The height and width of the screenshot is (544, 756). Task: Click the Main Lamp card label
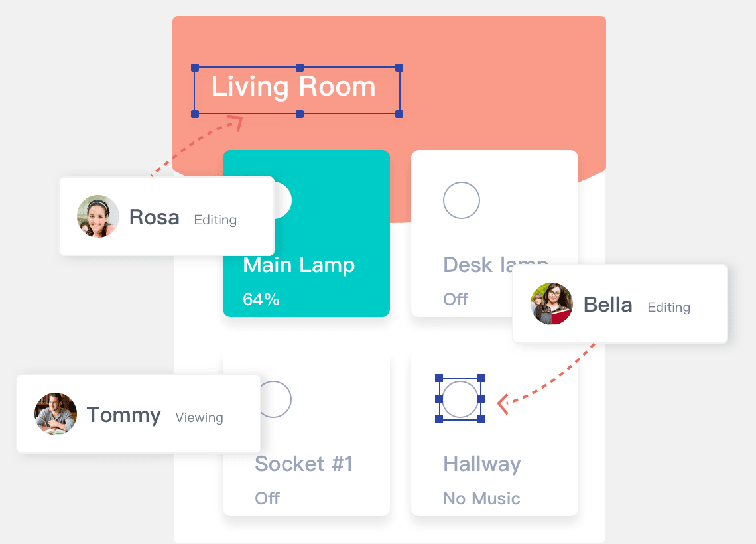pos(299,265)
